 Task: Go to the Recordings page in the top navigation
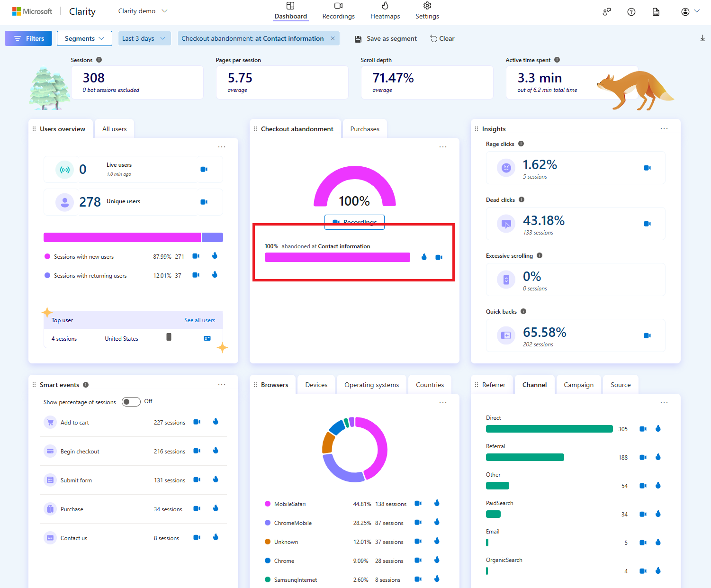coord(338,11)
